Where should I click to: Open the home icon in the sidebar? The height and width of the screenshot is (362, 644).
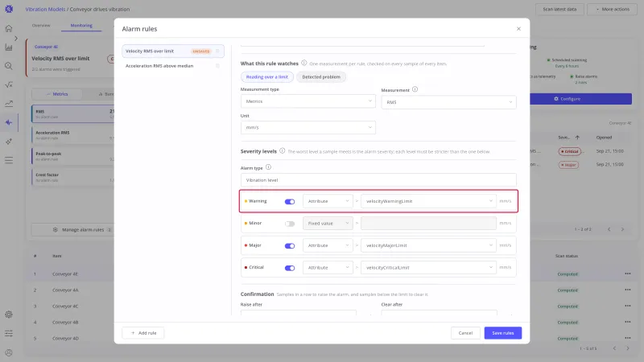click(9, 28)
